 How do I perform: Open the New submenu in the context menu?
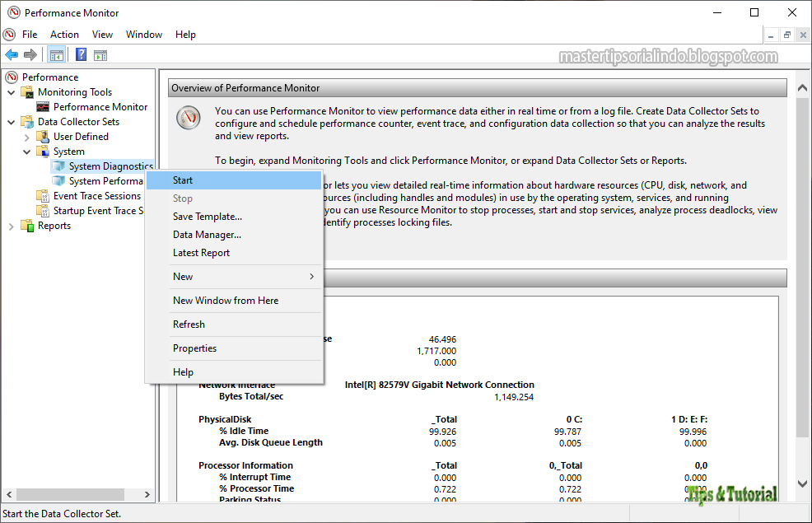[183, 277]
